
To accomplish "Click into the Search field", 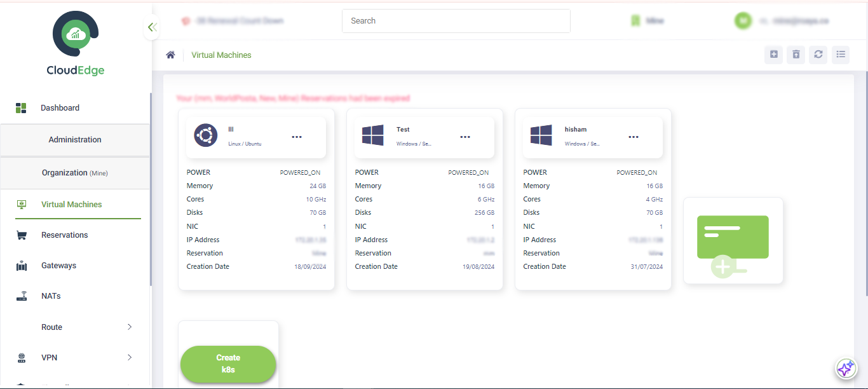I will pyautogui.click(x=456, y=21).
